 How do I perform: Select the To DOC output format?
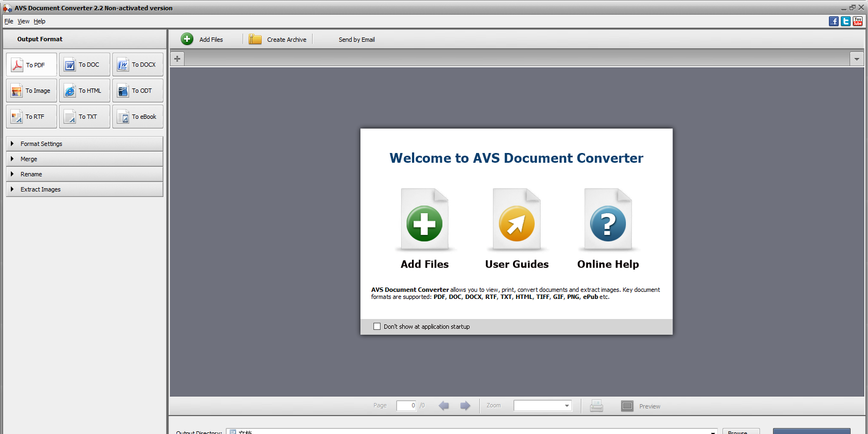point(85,65)
